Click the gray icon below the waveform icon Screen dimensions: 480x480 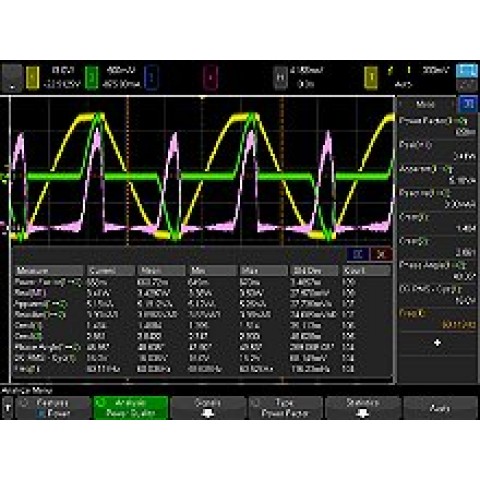coord(467,85)
